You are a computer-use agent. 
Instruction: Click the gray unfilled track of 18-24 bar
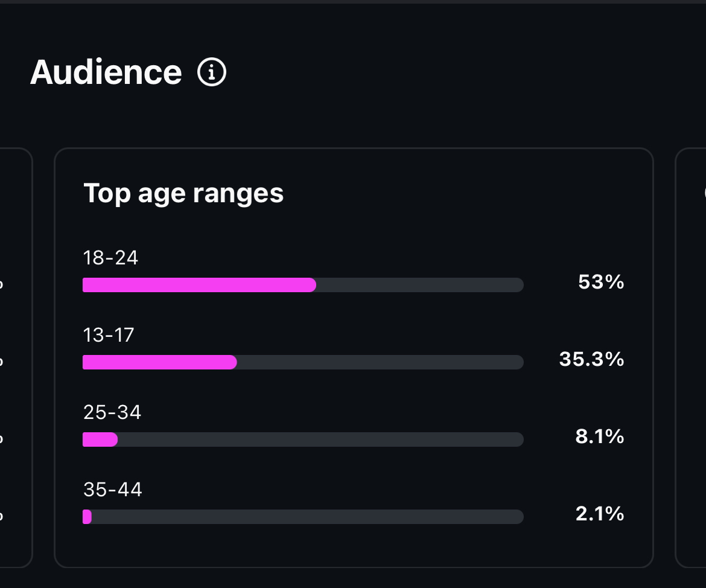pos(419,285)
